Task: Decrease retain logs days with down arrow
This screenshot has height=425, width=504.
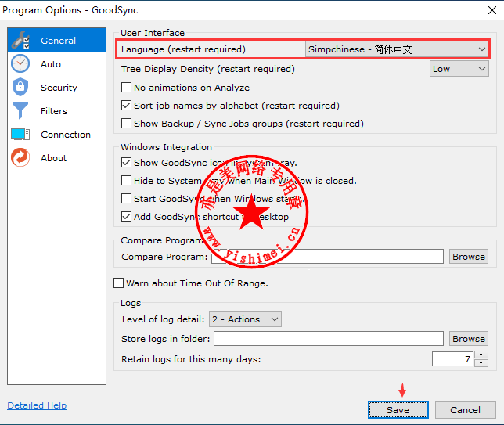Action: click(x=481, y=363)
